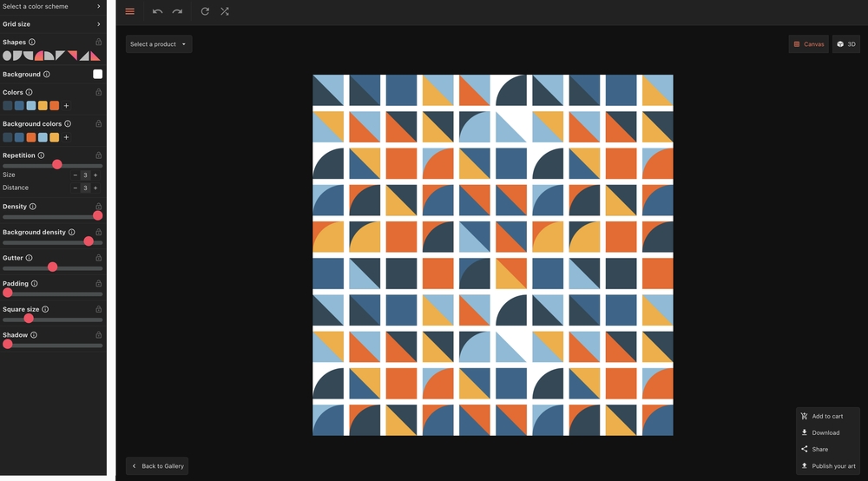Show info for Background colors

click(68, 124)
